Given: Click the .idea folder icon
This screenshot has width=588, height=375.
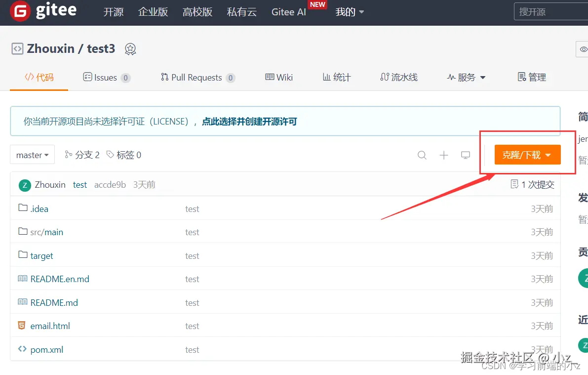Looking at the screenshot, I should [x=23, y=208].
